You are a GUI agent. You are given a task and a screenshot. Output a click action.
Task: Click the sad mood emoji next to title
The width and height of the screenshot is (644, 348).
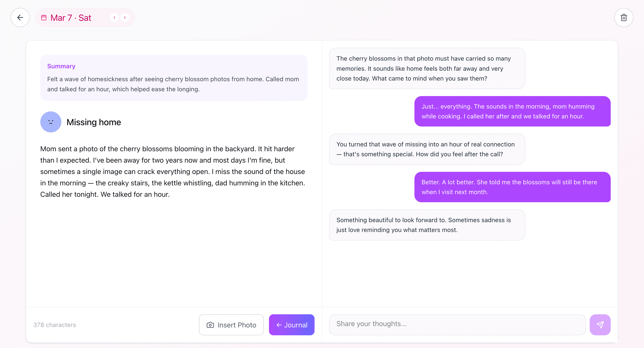click(51, 122)
